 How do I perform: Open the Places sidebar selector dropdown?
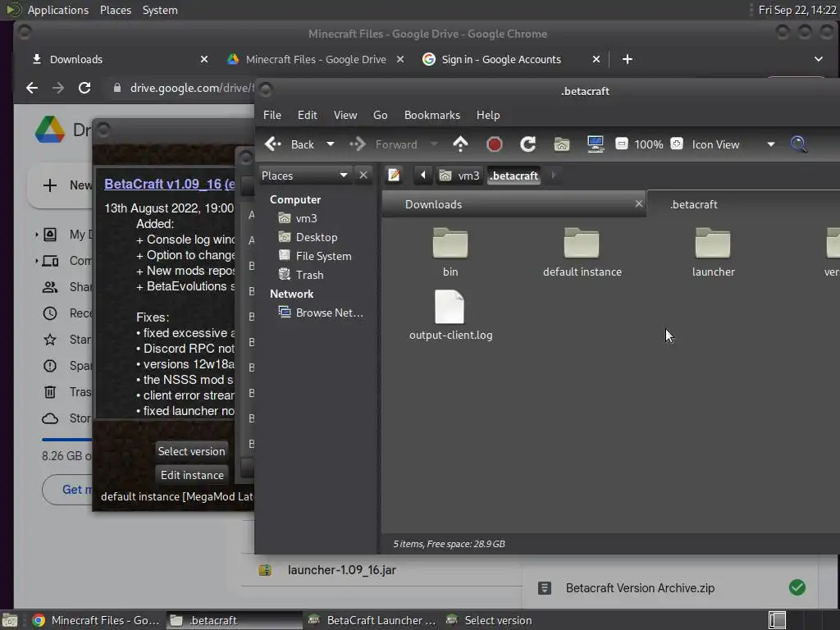[344, 175]
